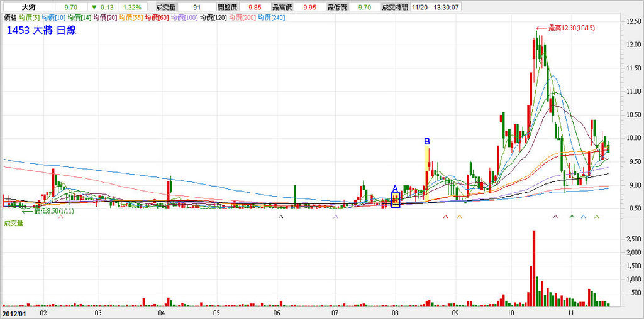This screenshot has width=644, height=319.
Task: Click the 9.00 price axis label
Action: point(634,185)
